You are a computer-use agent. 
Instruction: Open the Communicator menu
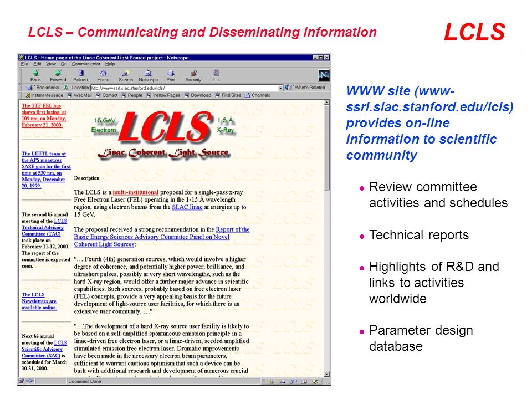pos(86,64)
